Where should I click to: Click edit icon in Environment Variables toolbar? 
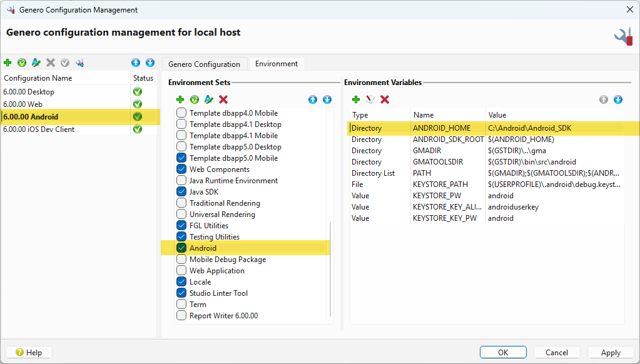(370, 99)
